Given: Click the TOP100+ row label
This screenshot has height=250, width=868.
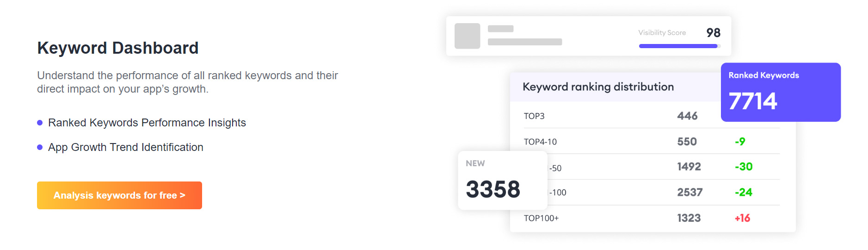Looking at the screenshot, I should point(541,218).
